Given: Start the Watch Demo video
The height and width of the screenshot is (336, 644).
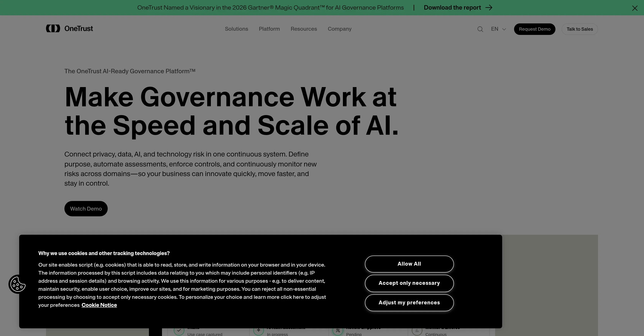Looking at the screenshot, I should tap(86, 209).
